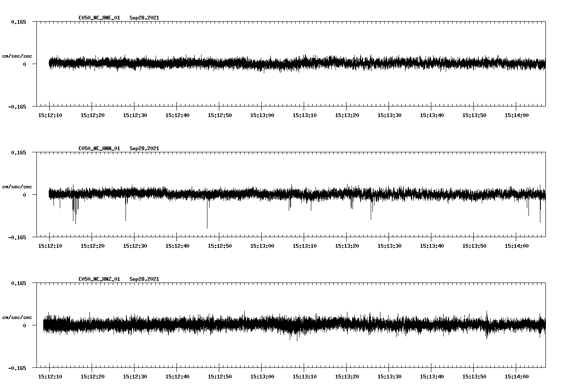Pick 15:12:10 tick label under HNN plot
This screenshot has height=392, width=576.
(x=50, y=246)
